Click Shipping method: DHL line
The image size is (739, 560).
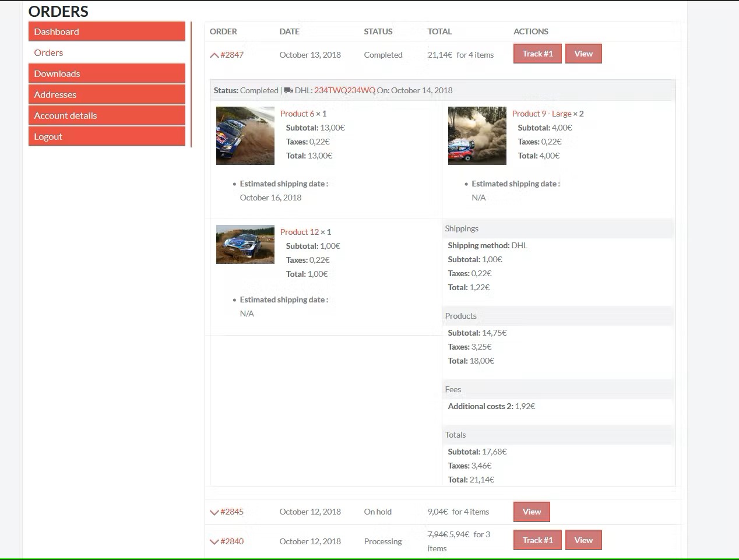pyautogui.click(x=487, y=245)
